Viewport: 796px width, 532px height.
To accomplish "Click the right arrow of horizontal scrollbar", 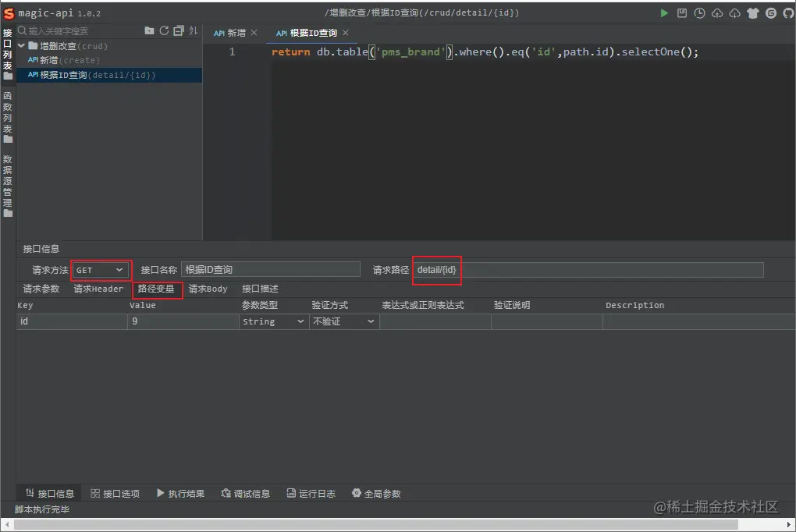I will (788, 524).
